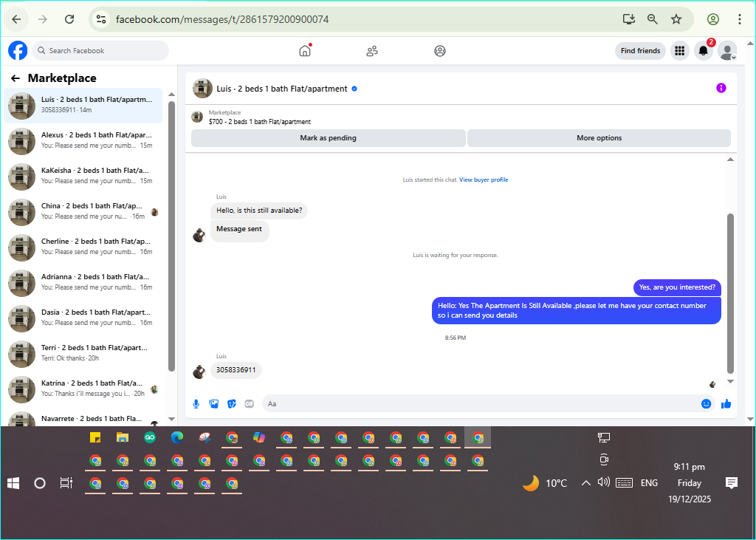Open the Chrome three-dot menu
The height and width of the screenshot is (540, 756).
point(740,19)
